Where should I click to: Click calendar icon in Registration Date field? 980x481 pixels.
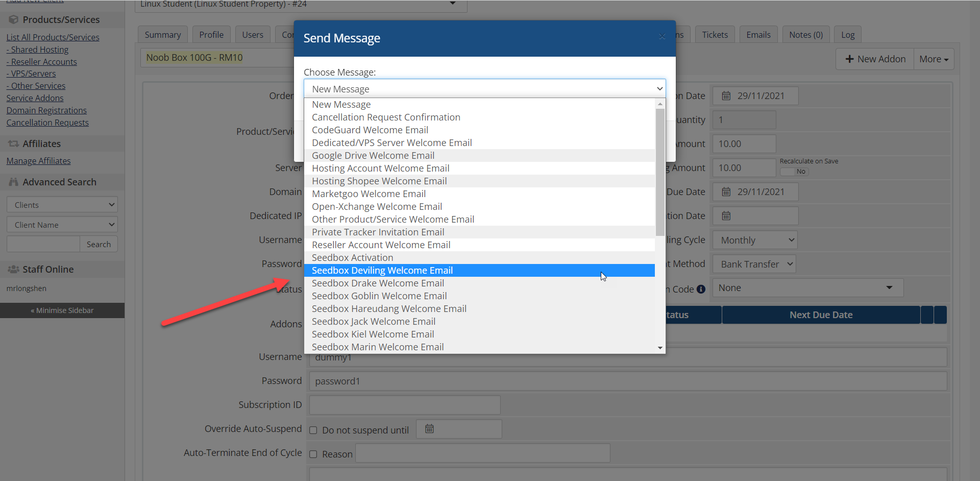pos(726,96)
